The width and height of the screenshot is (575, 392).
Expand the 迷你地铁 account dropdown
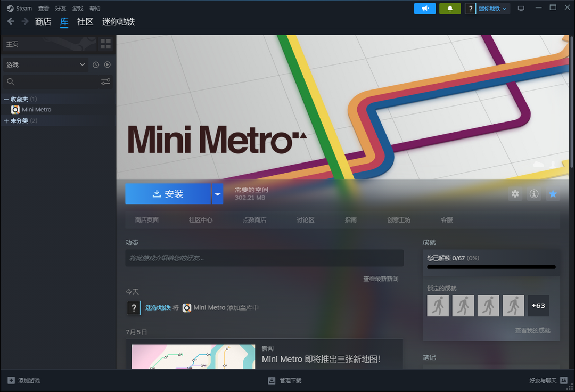493,9
